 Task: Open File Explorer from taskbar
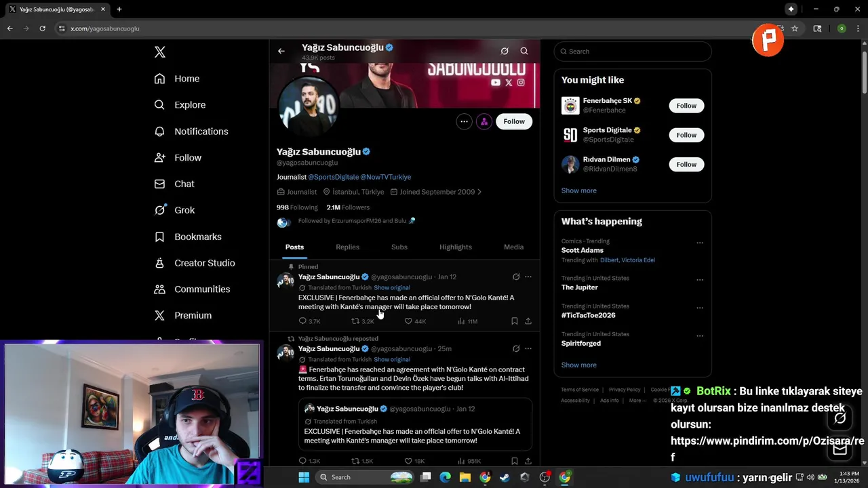(x=465, y=477)
